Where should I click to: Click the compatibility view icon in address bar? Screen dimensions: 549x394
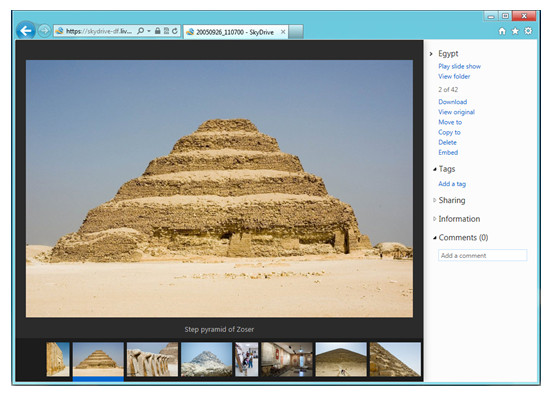click(x=166, y=31)
